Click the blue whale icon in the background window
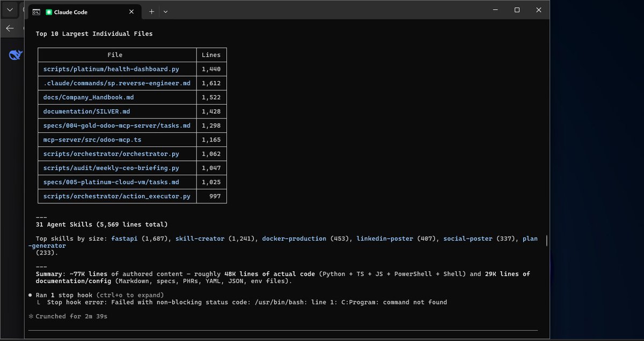Viewport: 644px width, 341px height. coord(14,54)
